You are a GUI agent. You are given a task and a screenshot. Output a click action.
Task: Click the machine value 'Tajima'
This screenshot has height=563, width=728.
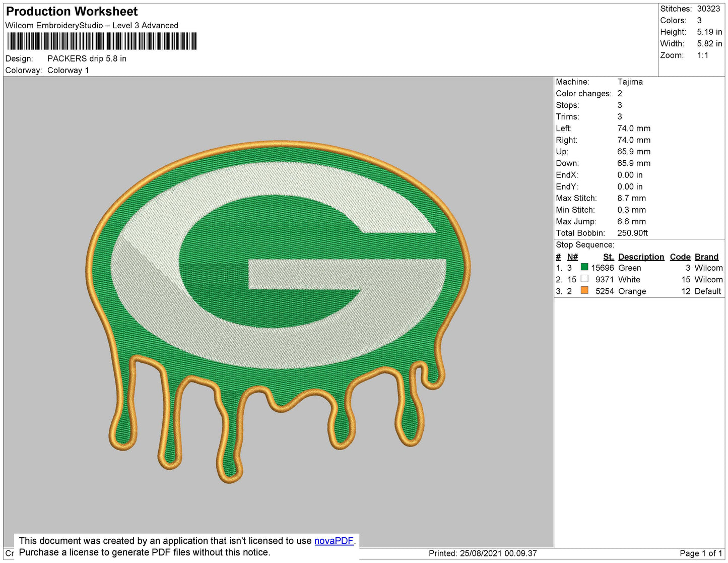coord(630,82)
